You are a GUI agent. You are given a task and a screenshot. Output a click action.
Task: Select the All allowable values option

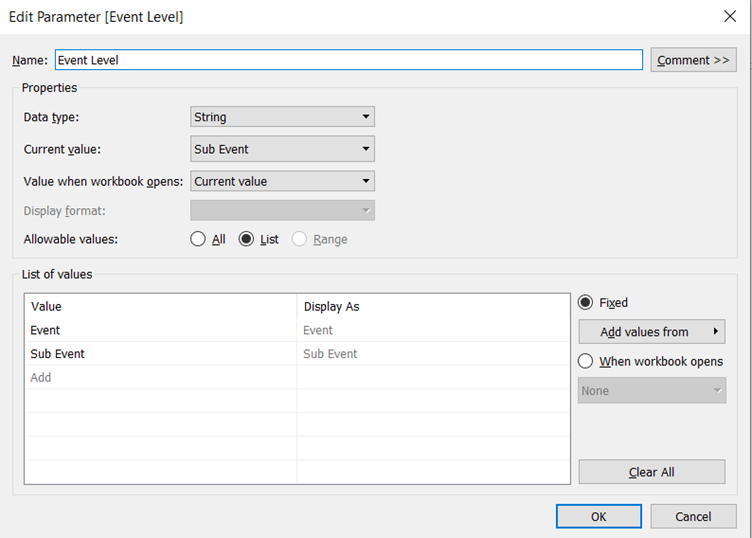tap(199, 240)
